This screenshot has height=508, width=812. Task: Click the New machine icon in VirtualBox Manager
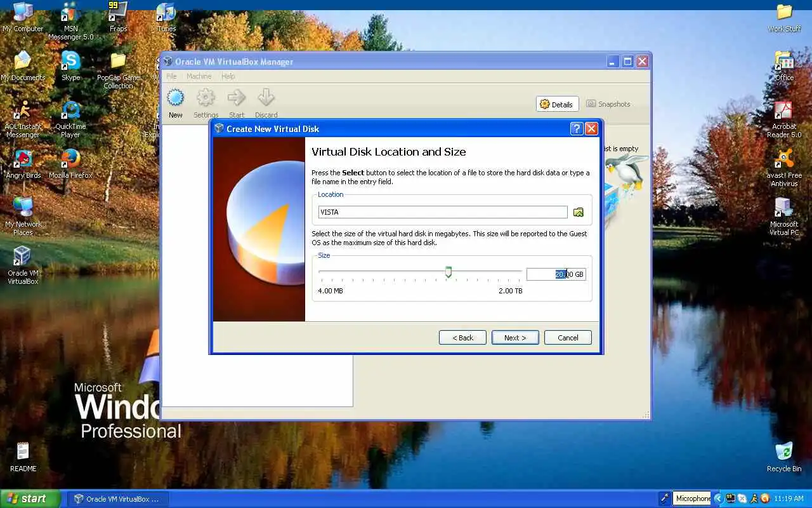tap(176, 98)
